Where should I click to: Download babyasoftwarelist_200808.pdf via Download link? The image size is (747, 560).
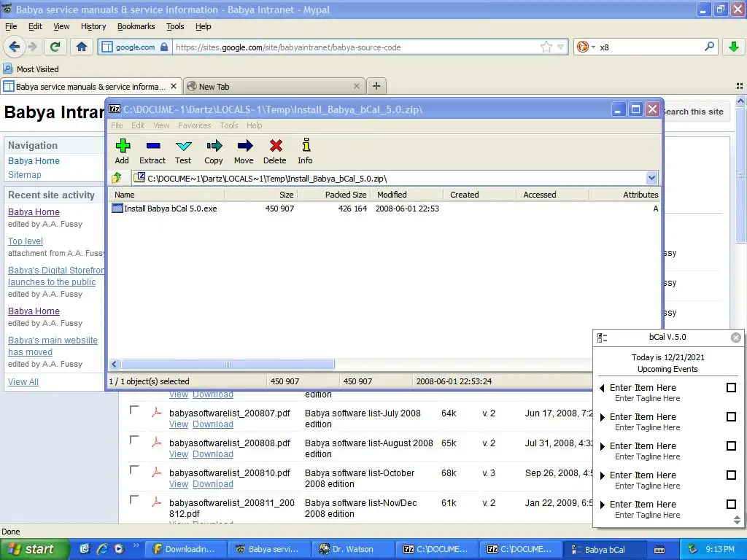tap(213, 454)
